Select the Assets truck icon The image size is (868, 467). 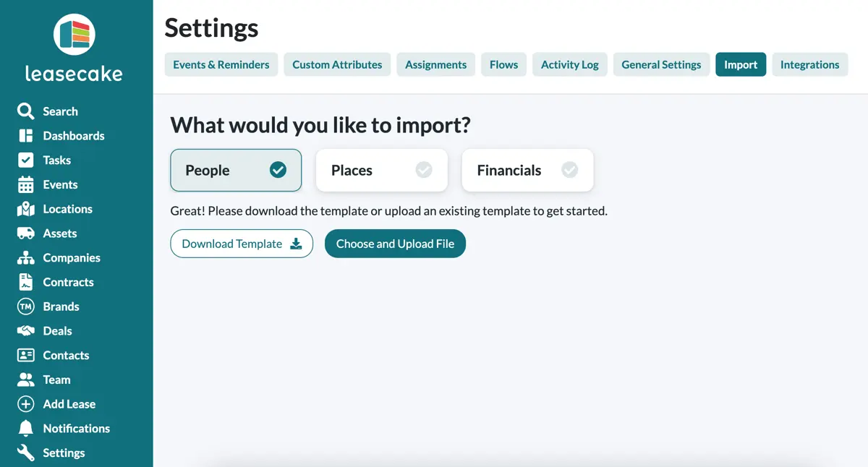[26, 233]
